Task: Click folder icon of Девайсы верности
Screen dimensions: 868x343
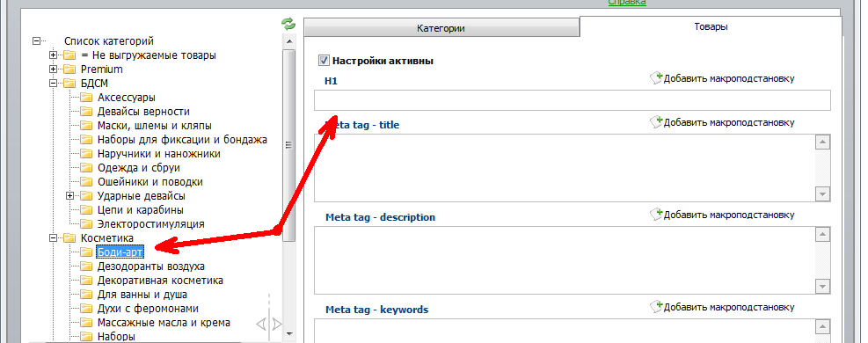Action: click(x=86, y=112)
